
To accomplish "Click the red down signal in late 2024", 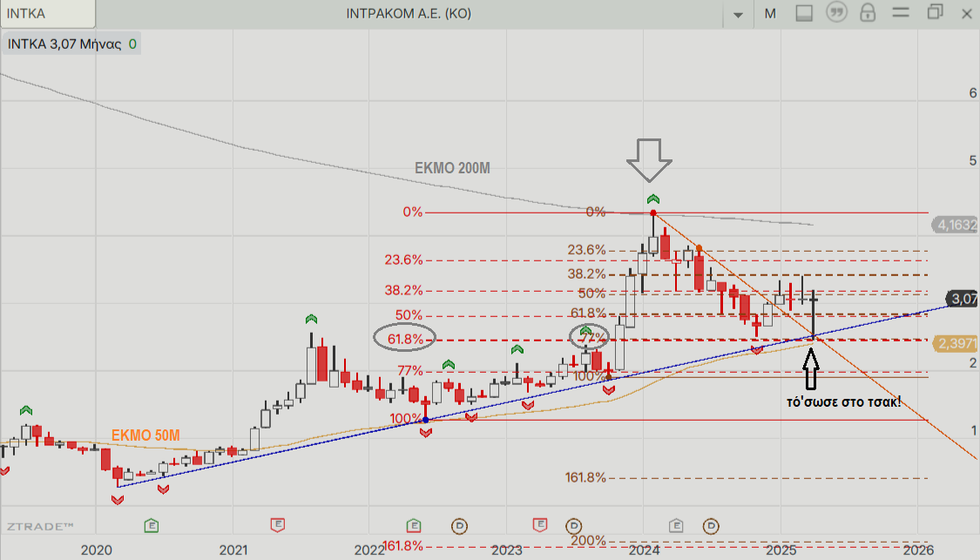I will [x=756, y=350].
